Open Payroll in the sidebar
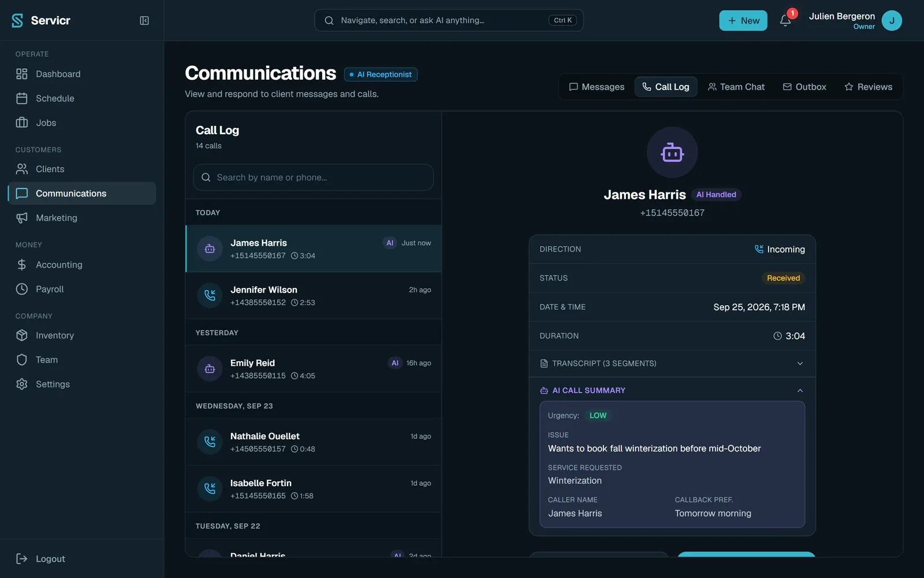The width and height of the screenshot is (924, 578). 81,289
